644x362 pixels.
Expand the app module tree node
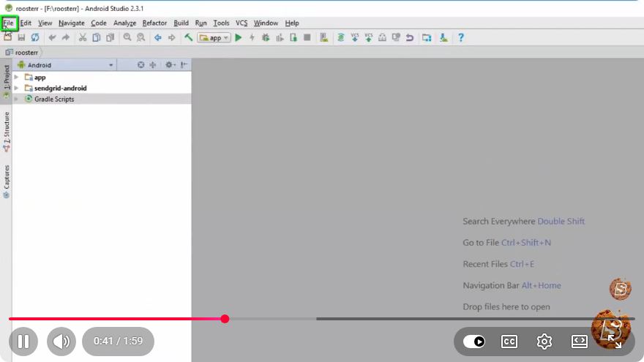point(16,78)
